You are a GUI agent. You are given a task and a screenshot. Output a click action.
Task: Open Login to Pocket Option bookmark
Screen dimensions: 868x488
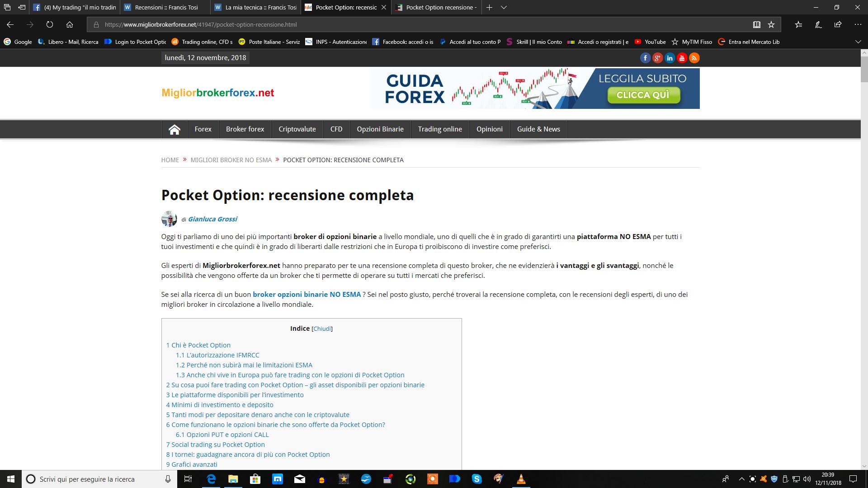click(135, 42)
